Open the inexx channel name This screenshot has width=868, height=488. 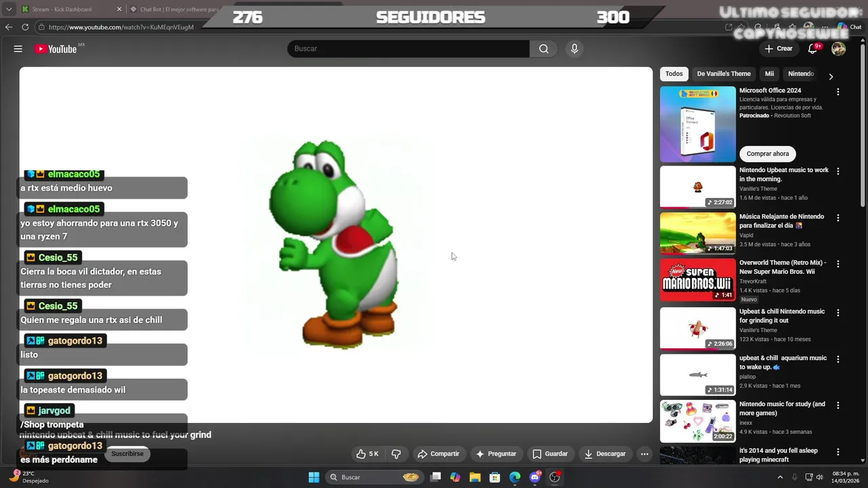pyautogui.click(x=746, y=423)
